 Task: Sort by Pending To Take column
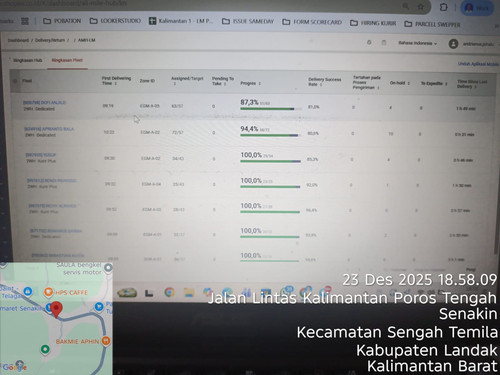[x=223, y=81]
